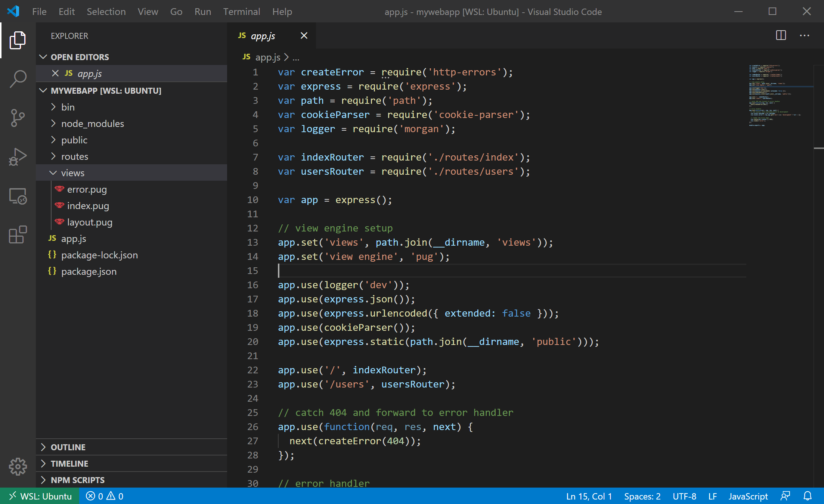Screen dimensions: 824x504
Task: Open the Search view in activity bar
Action: click(x=18, y=79)
